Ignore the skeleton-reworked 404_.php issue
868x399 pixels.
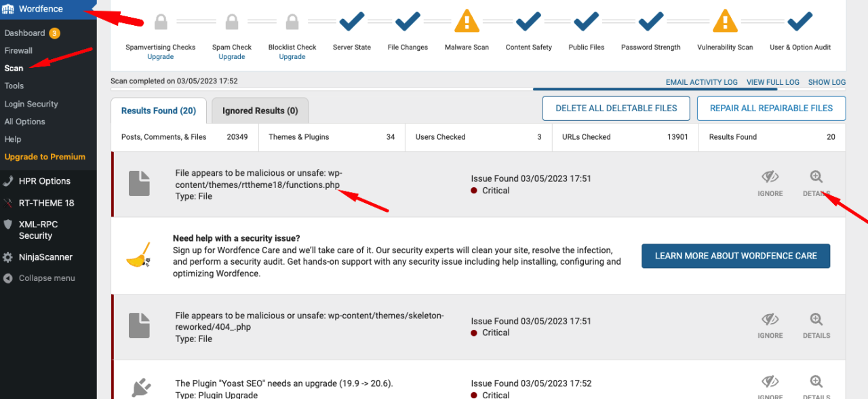(770, 325)
